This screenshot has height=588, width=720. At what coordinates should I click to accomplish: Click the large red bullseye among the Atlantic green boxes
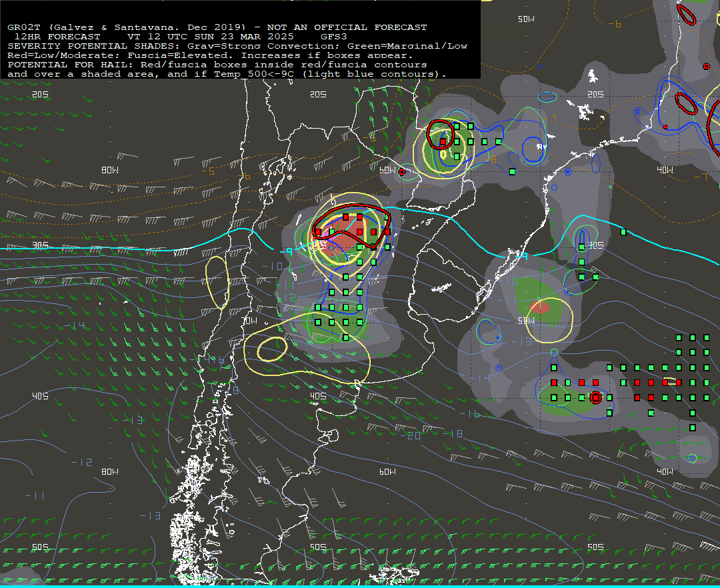pyautogui.click(x=595, y=397)
